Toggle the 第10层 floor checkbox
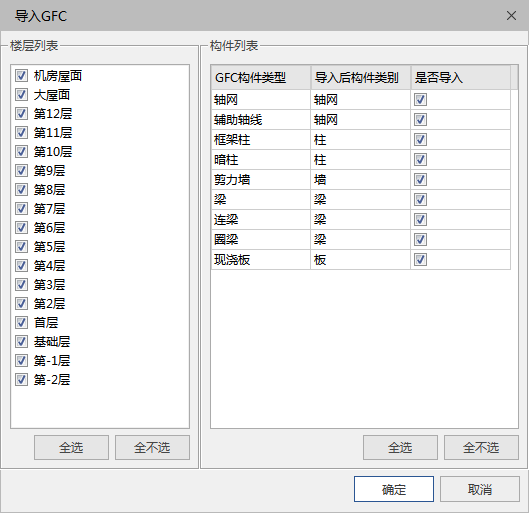 click(x=21, y=152)
